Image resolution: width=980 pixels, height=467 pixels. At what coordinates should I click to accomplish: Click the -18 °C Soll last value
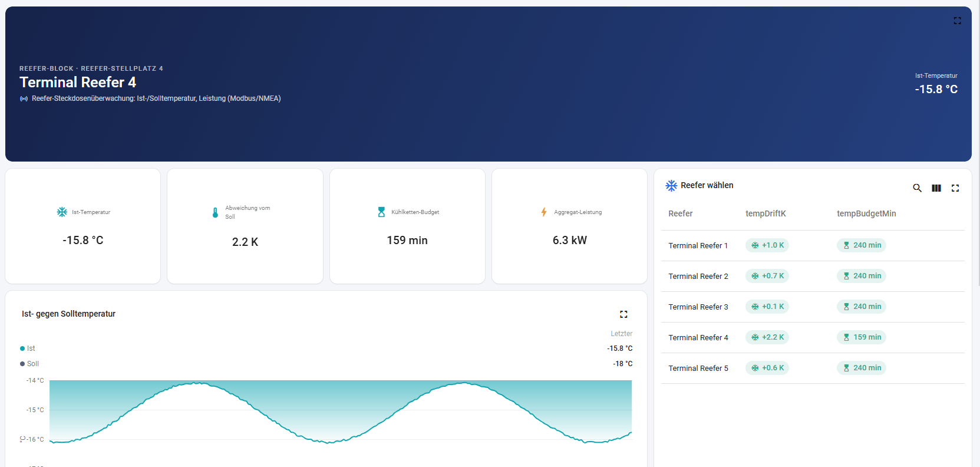[622, 364]
